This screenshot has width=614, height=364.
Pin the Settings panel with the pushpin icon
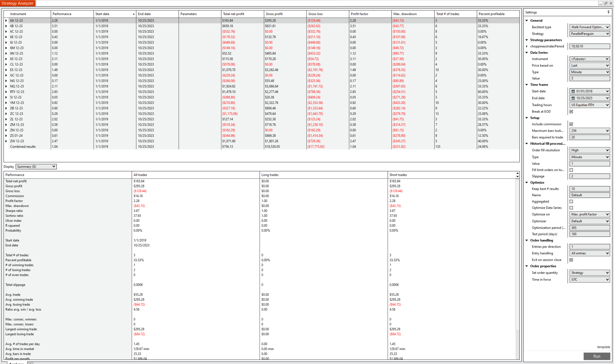tap(608, 12)
